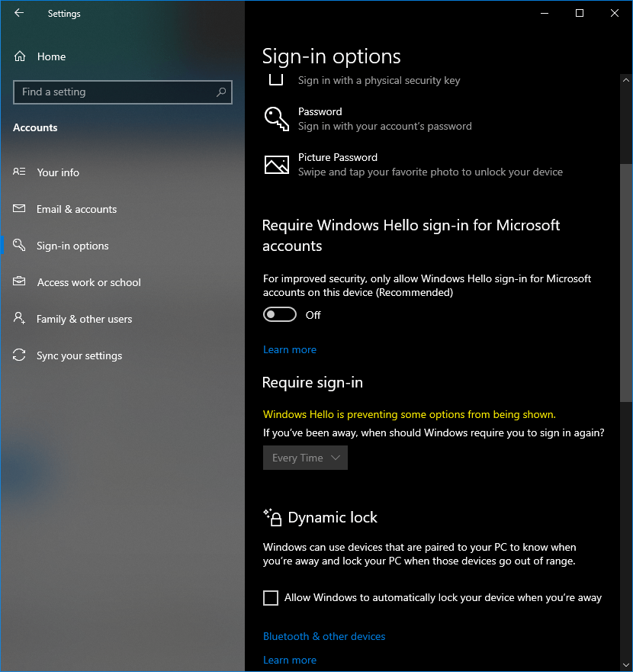Click the Require sign-in heading
Screen dimensions: 633x672
point(313,382)
